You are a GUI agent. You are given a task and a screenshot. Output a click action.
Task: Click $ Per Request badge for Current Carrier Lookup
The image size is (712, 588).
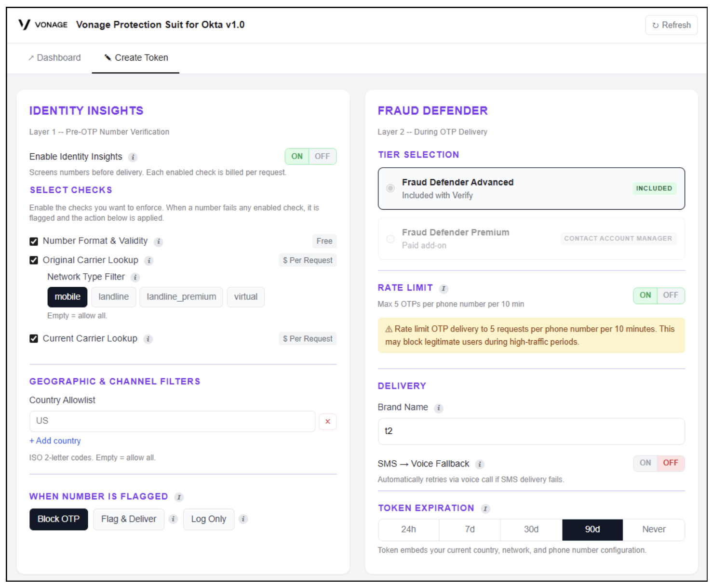tap(308, 339)
